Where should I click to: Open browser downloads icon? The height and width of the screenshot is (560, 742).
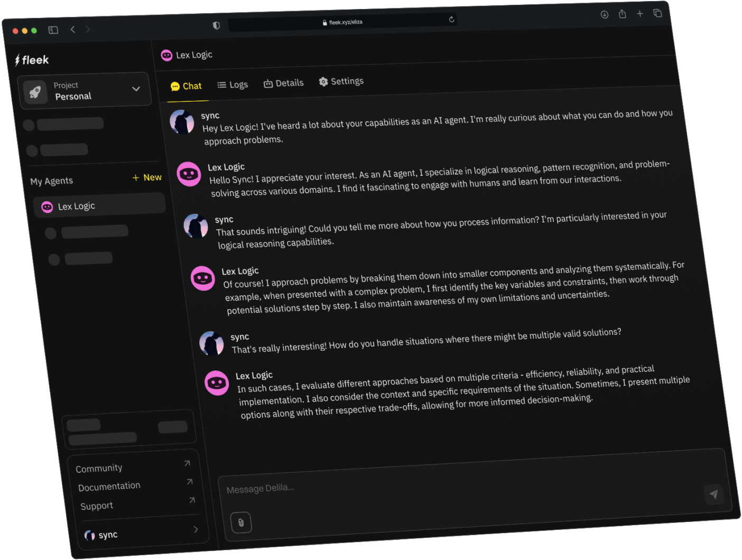605,15
